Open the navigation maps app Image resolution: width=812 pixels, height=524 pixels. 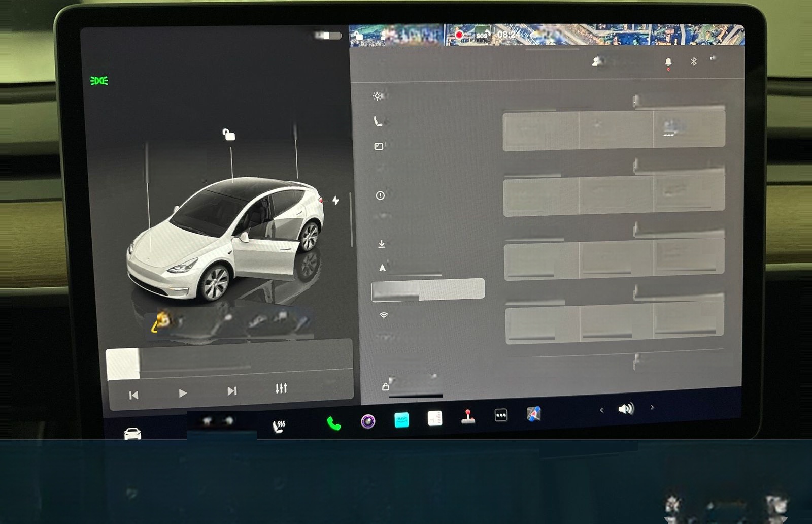click(x=533, y=414)
